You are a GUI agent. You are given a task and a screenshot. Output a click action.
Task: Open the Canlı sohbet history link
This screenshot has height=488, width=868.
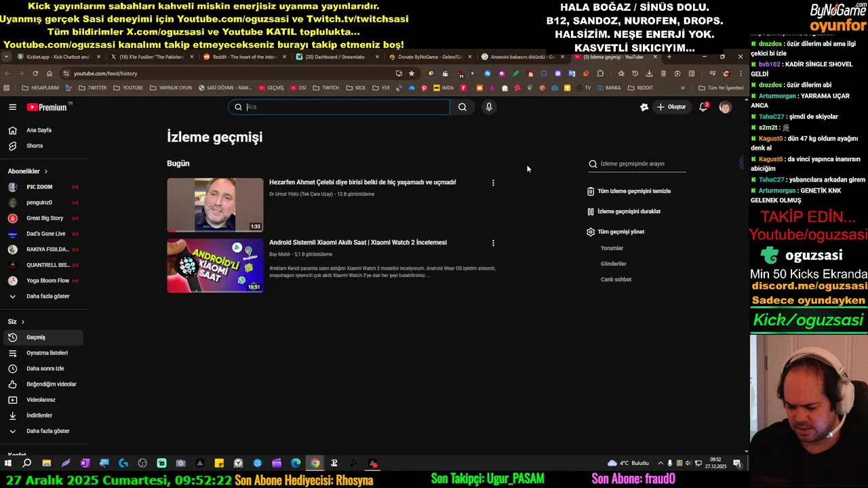pos(616,279)
